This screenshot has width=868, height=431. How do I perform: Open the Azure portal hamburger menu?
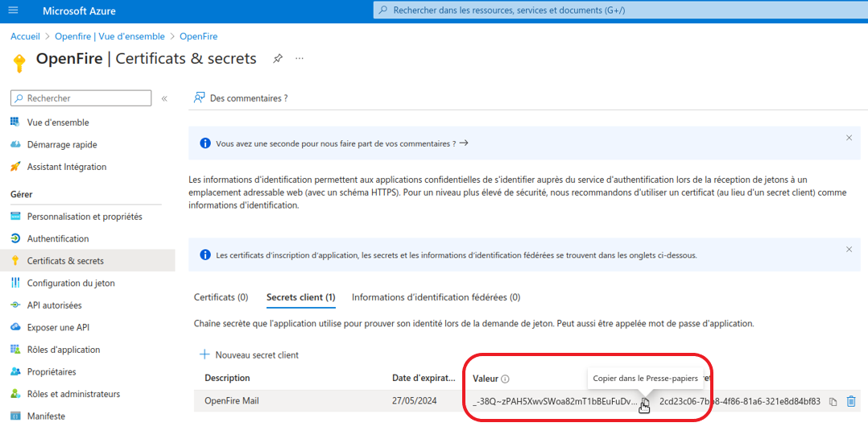pos(14,10)
